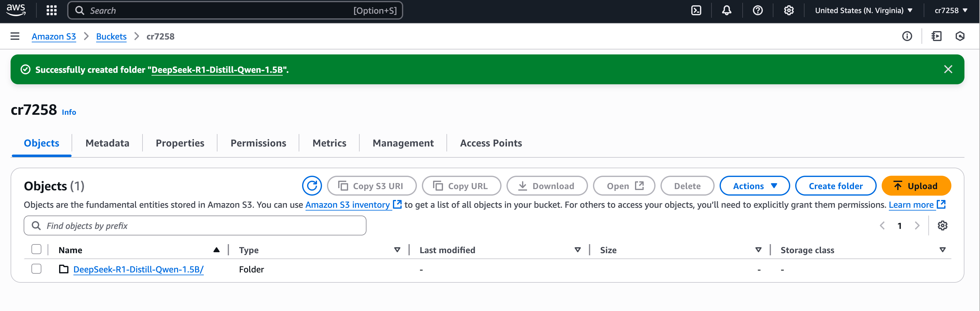Open the side panel toggle icon beside info
Image resolution: width=980 pixels, height=311 pixels.
coord(936,36)
